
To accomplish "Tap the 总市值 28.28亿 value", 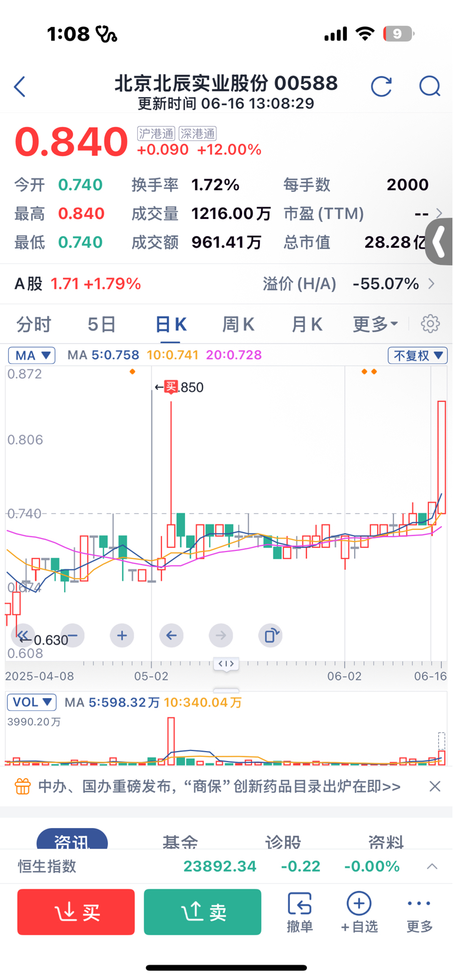I will point(396,242).
